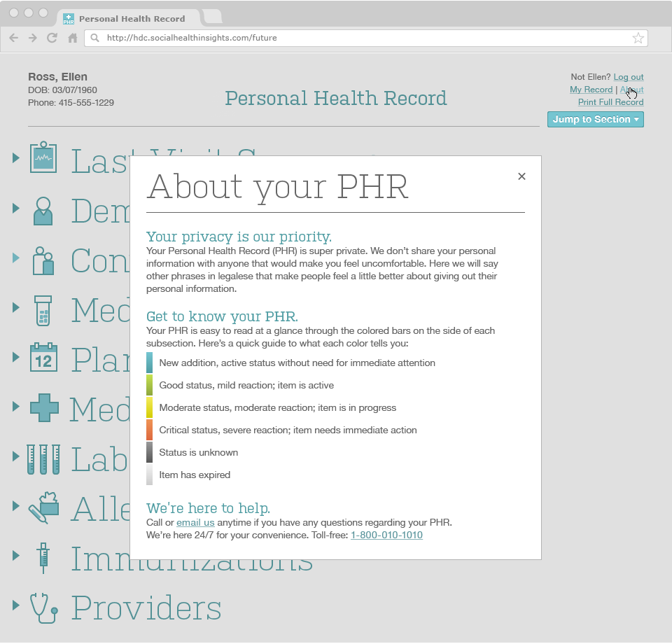672x644 pixels.
Task: Expand the Providers section arrow
Action: pos(16,605)
